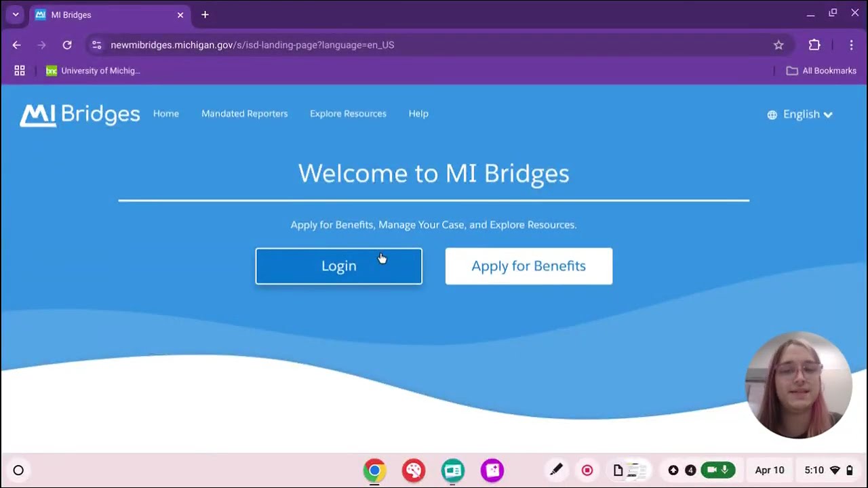This screenshot has width=868, height=488.
Task: Open the Apps grid in bookmarks bar
Action: (20, 70)
